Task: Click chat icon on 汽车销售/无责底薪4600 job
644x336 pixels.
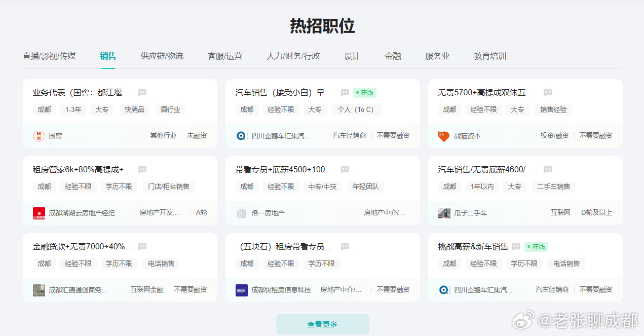Action: (548, 170)
